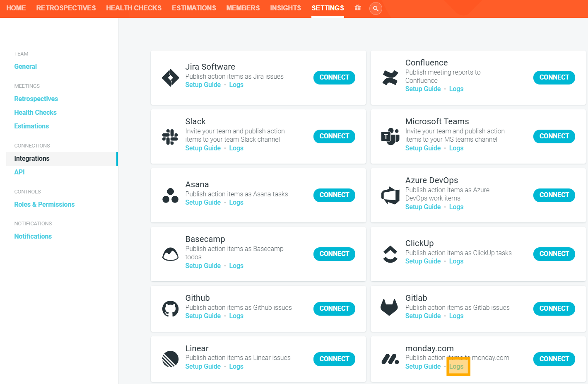Open Slack Setup Guide

coord(203,148)
